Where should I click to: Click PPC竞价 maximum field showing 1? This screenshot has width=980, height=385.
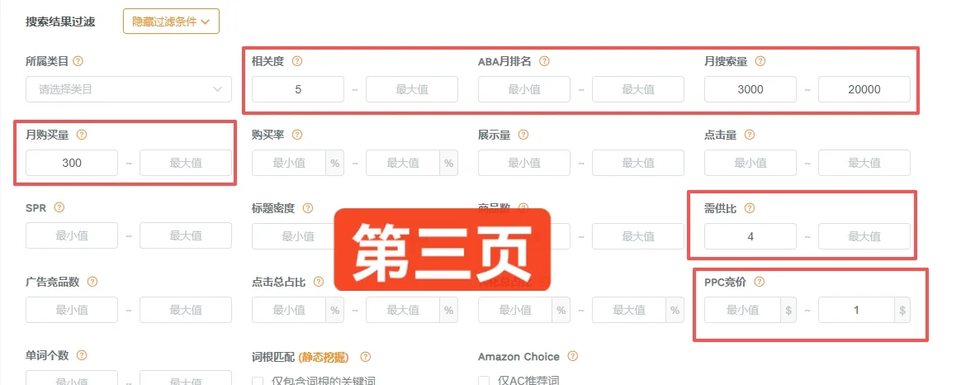click(x=857, y=310)
